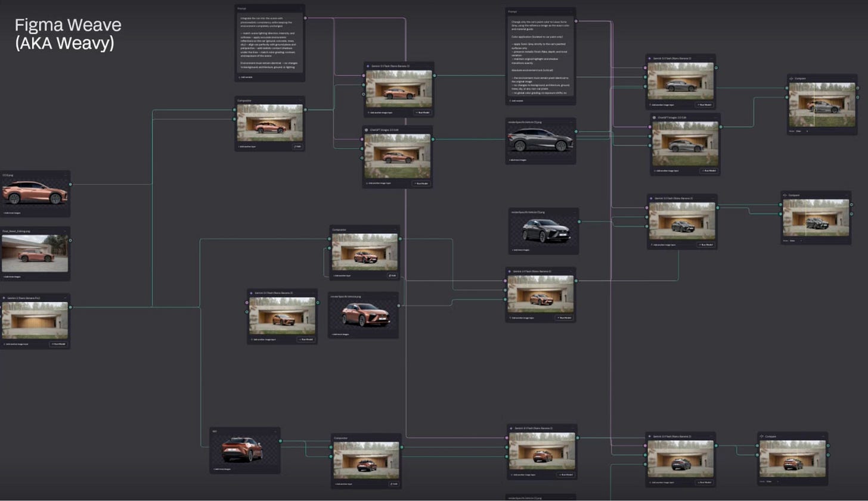Select the Final_Need_Editing.png image thumbnail
This screenshot has height=501, width=868.
pos(35,253)
